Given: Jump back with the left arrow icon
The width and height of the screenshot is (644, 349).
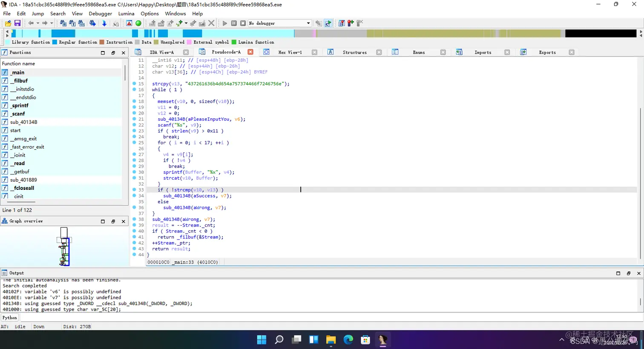Looking at the screenshot, I should [31, 23].
